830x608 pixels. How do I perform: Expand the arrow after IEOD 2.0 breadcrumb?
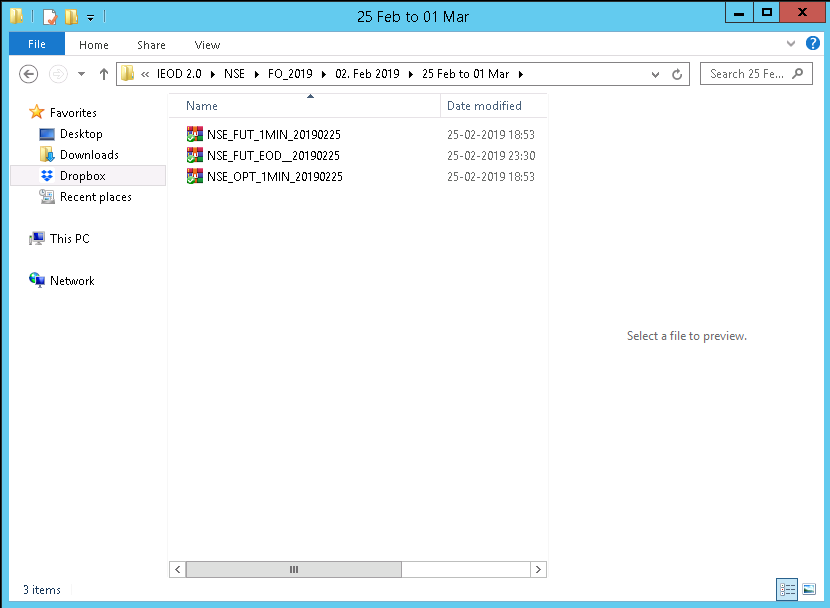point(213,74)
